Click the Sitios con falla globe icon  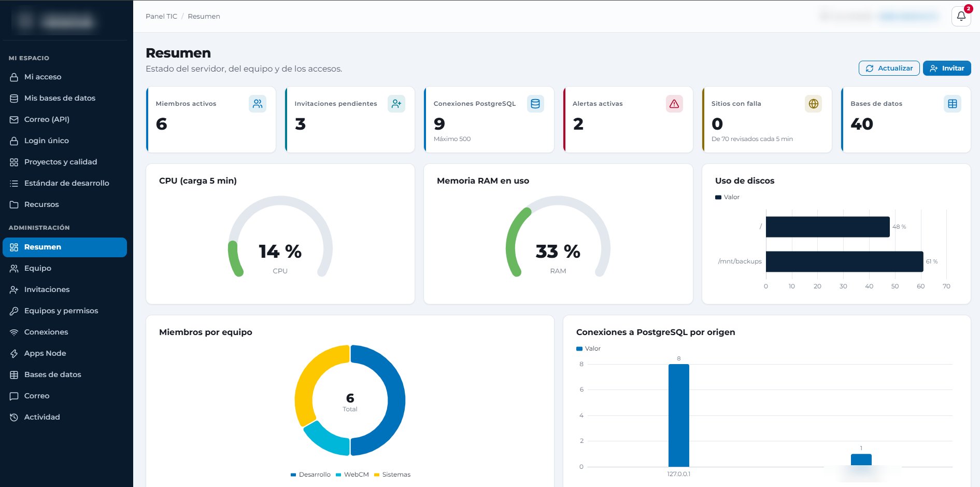[x=813, y=104]
